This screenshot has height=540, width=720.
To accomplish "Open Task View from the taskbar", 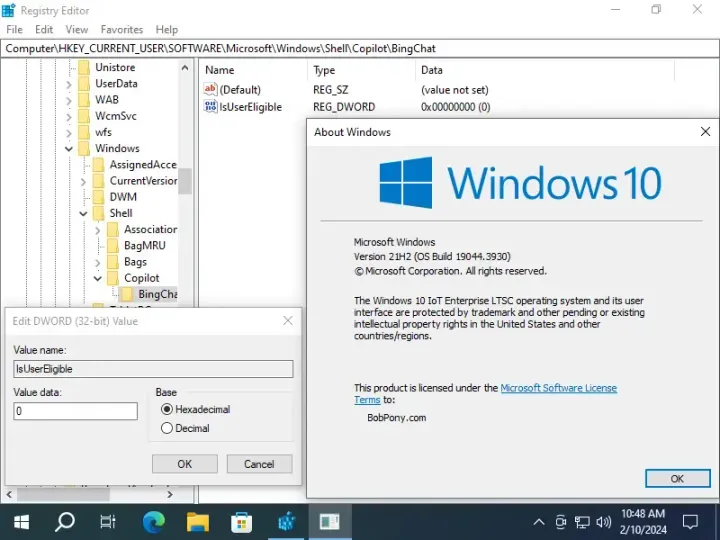I will (x=109, y=521).
